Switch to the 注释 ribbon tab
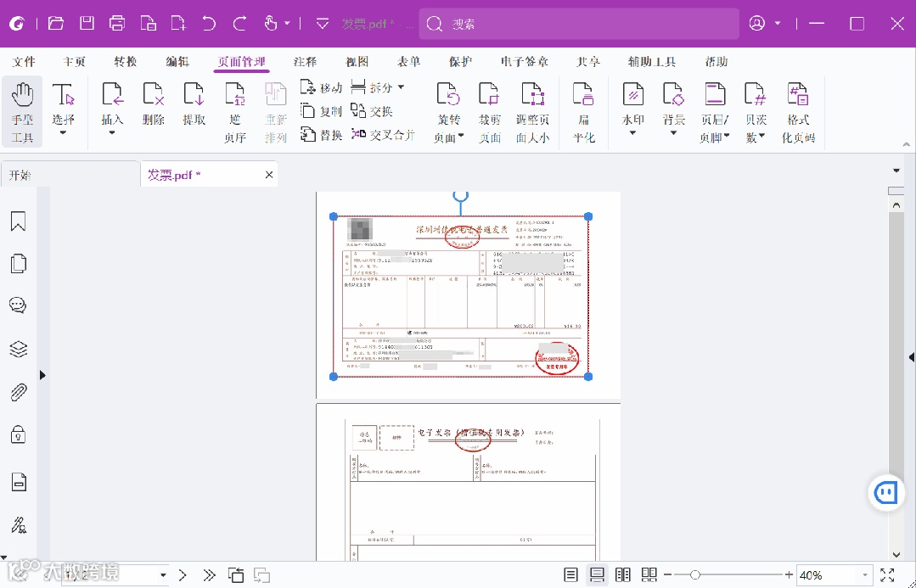The height and width of the screenshot is (588, 916). point(305,62)
